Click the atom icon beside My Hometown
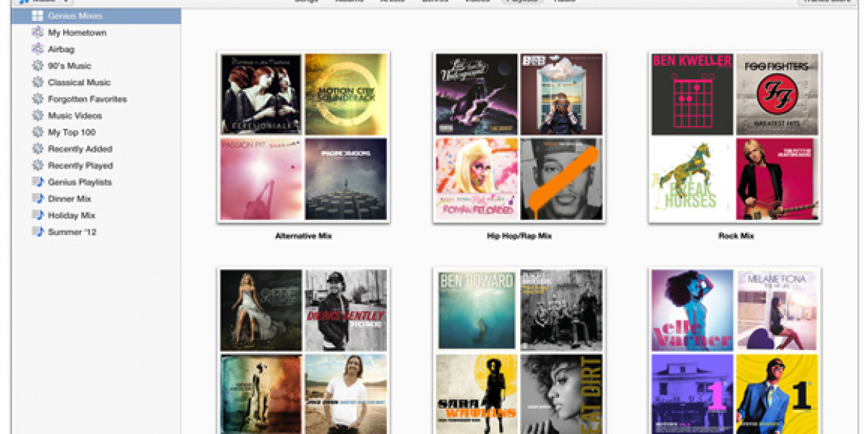The image size is (868, 434). click(x=38, y=33)
